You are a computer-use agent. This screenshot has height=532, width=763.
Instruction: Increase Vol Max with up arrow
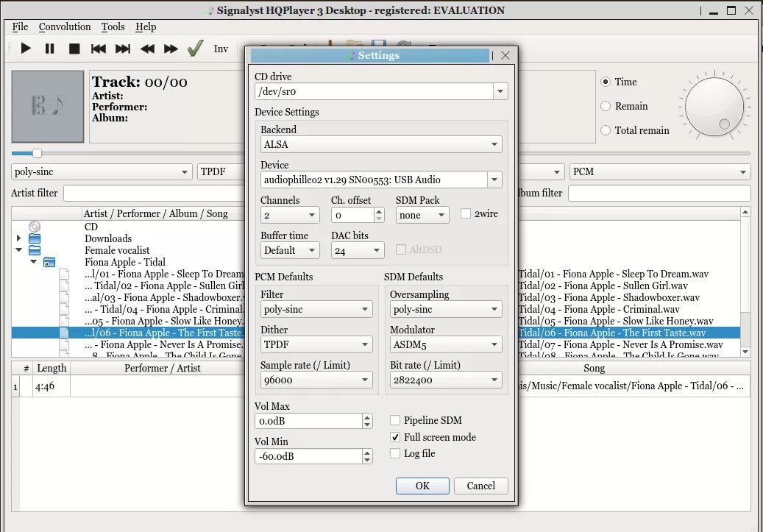pos(367,417)
